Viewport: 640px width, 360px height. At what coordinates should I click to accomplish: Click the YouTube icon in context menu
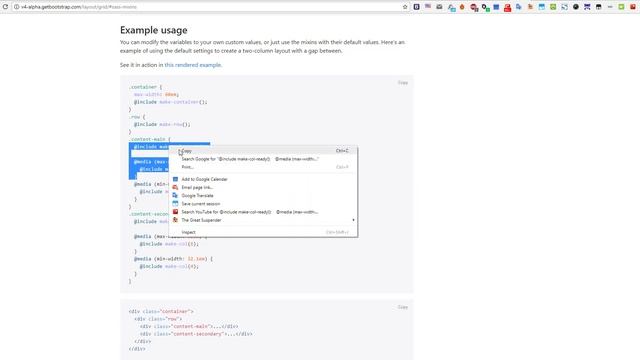tap(176, 212)
